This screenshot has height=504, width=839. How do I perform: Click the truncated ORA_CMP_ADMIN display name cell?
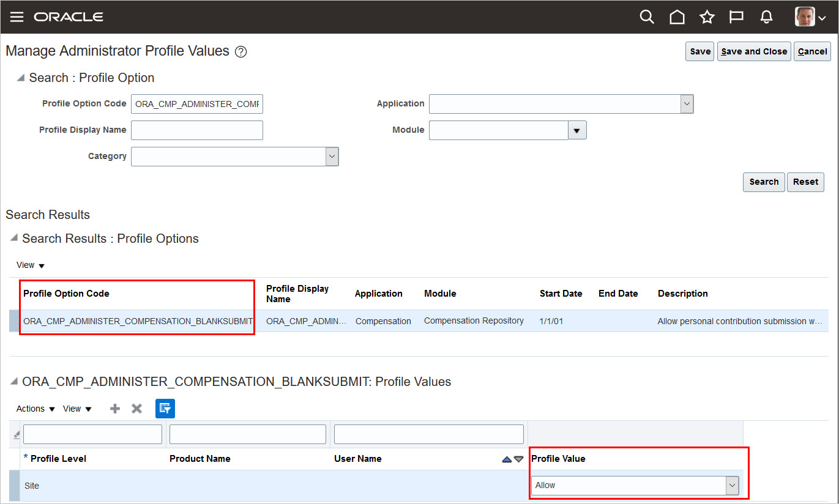[x=306, y=321]
